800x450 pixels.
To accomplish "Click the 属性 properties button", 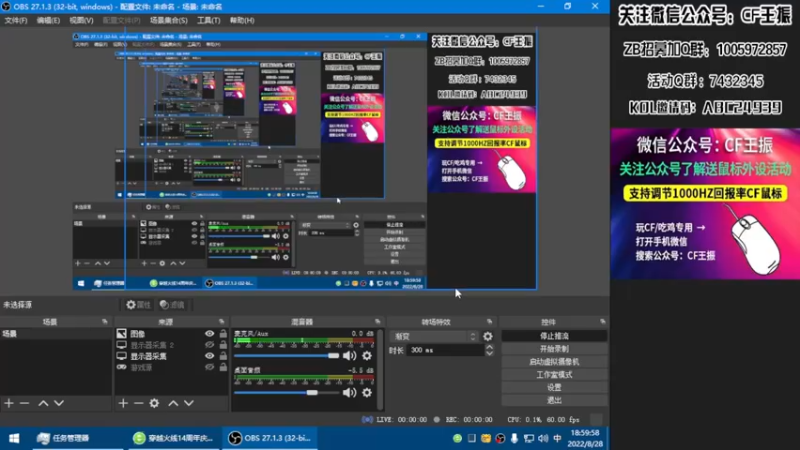I will 138,305.
